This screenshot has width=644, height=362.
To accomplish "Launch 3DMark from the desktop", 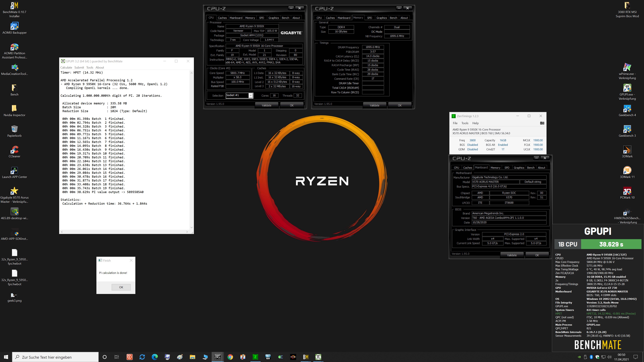I will pos(627,152).
